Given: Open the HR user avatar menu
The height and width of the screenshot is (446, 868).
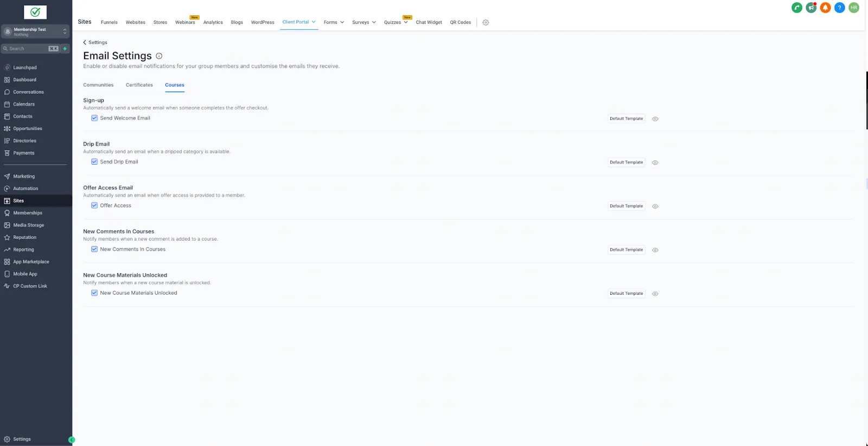Looking at the screenshot, I should [x=854, y=8].
